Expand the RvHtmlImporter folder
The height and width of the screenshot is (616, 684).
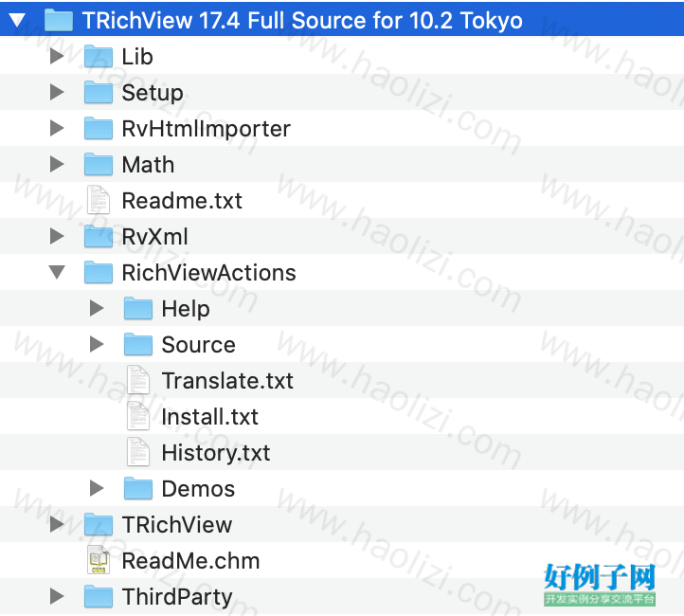(57, 128)
